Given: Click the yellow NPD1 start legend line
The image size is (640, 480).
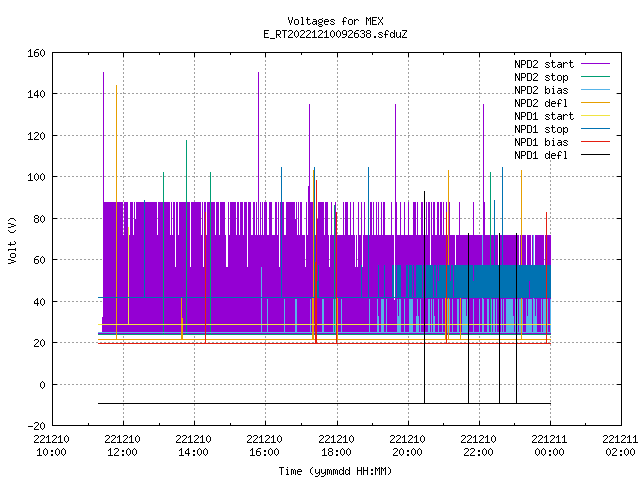Looking at the screenshot, I should 595,116.
